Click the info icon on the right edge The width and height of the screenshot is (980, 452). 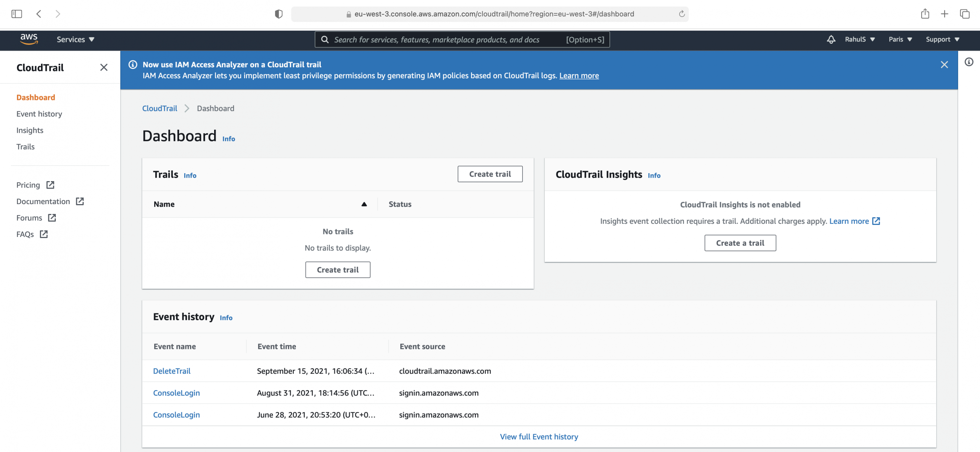(969, 62)
